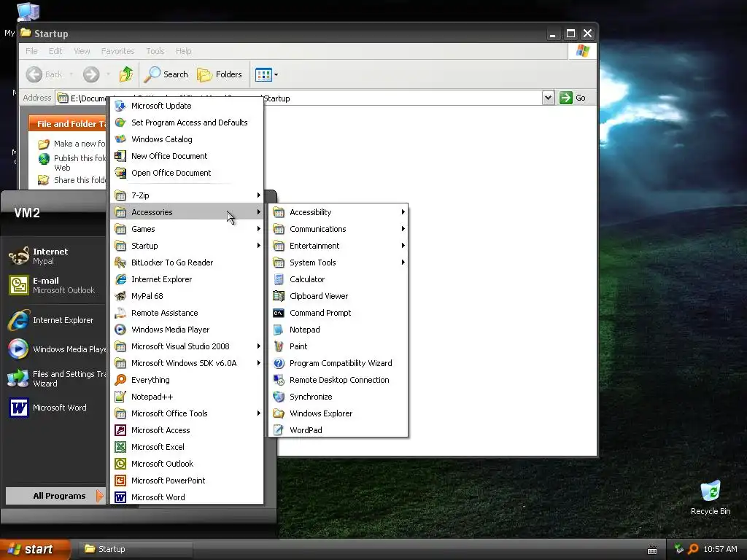Open Internet Explorer in All Programs list

[187, 279]
